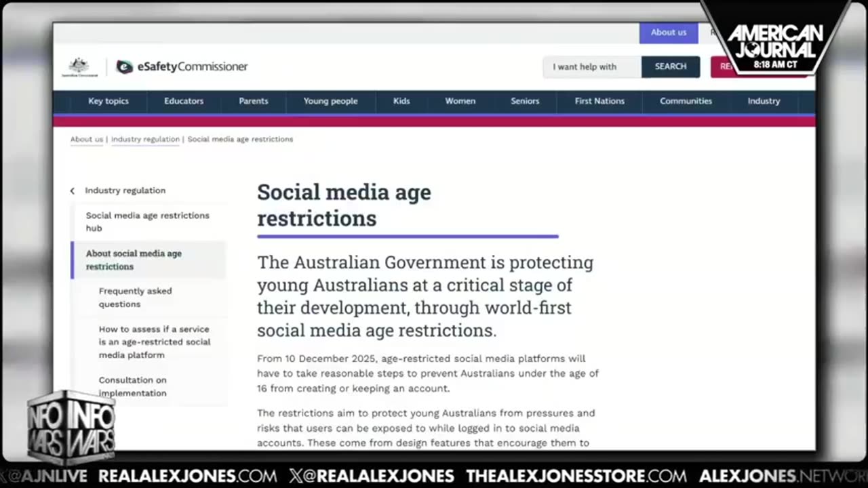Open the Educators menu

coord(184,101)
